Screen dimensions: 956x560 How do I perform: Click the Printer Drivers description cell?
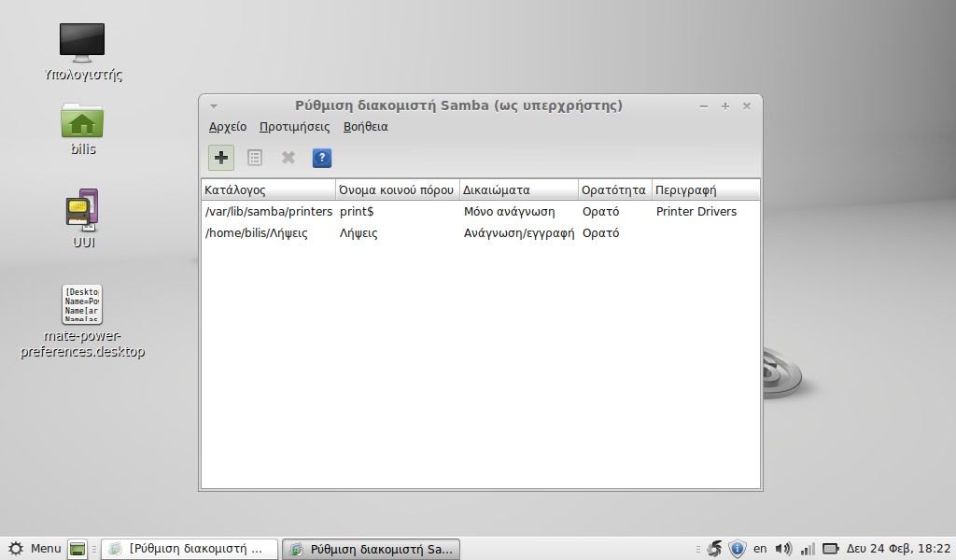696,212
